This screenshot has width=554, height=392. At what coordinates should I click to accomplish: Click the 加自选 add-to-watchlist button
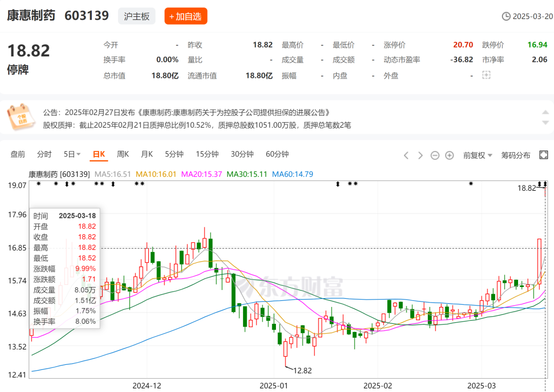click(x=185, y=16)
